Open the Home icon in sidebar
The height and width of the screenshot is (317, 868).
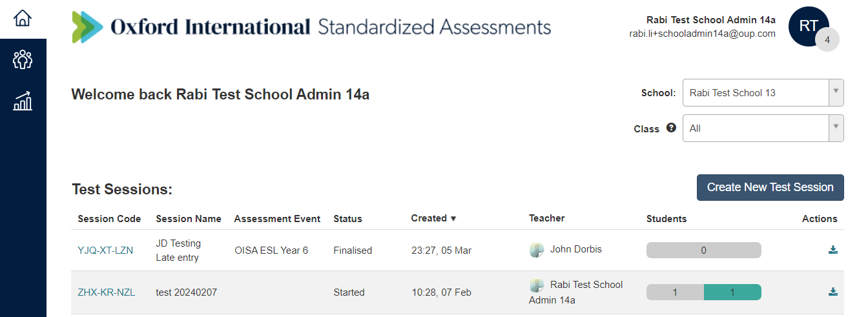23,19
